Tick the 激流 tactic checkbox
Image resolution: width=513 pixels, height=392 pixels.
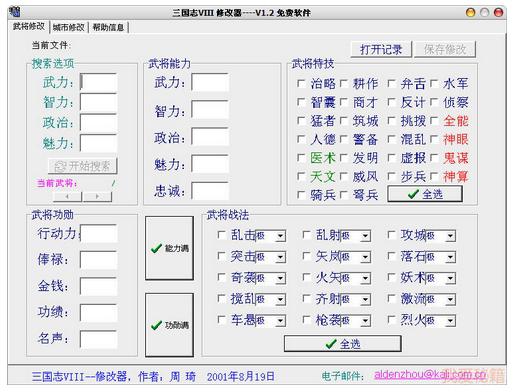[392, 299]
